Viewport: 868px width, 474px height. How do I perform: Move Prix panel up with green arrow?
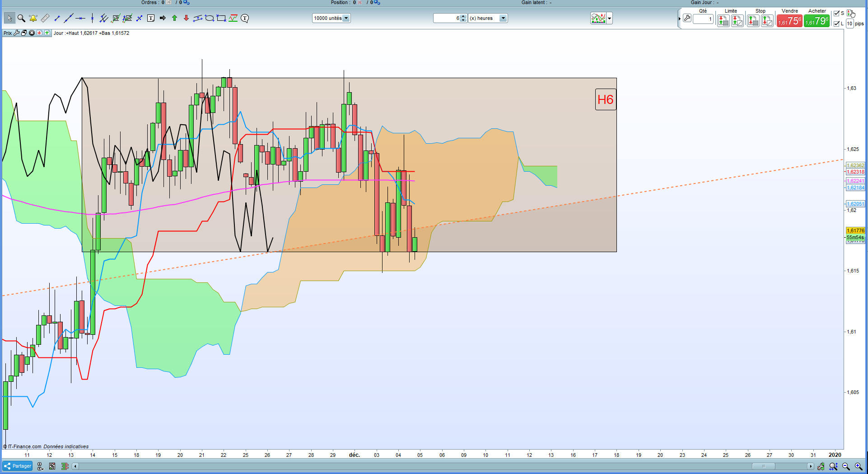(x=47, y=33)
